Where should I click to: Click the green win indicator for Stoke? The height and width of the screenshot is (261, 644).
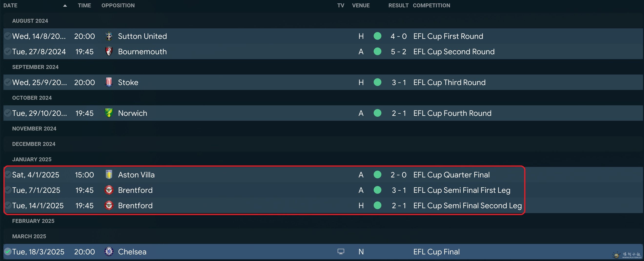click(377, 82)
